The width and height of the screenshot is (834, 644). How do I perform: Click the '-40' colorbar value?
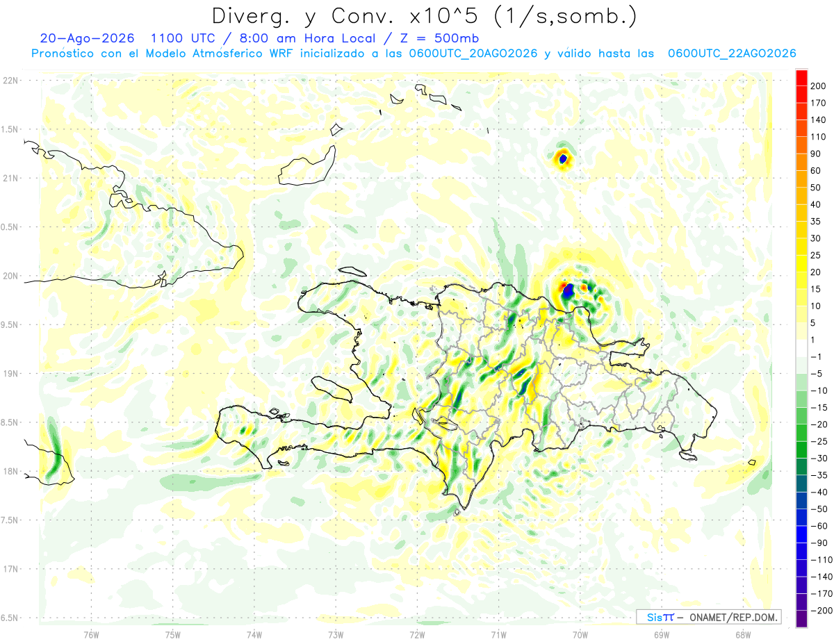[x=819, y=493]
